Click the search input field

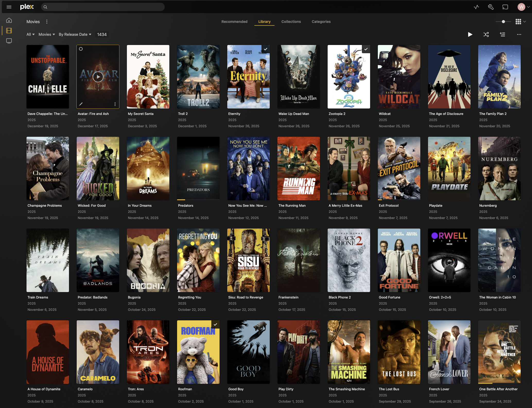click(x=103, y=7)
